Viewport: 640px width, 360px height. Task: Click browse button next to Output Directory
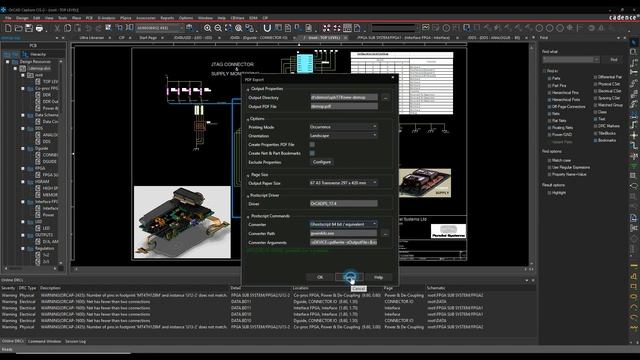tap(385, 98)
